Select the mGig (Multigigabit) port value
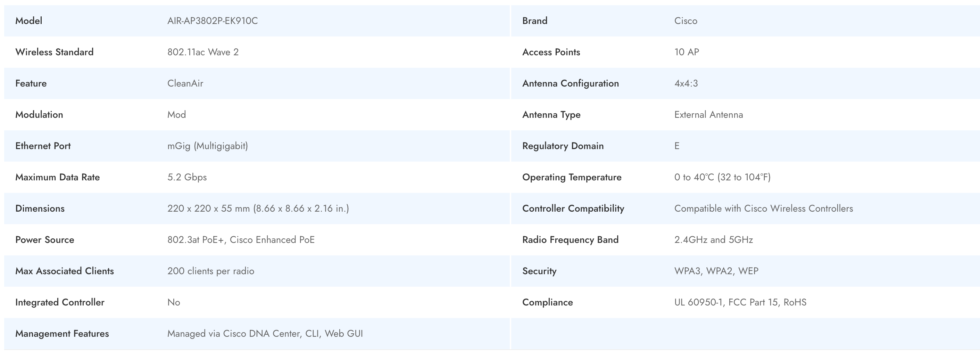The image size is (980, 351). tap(207, 146)
